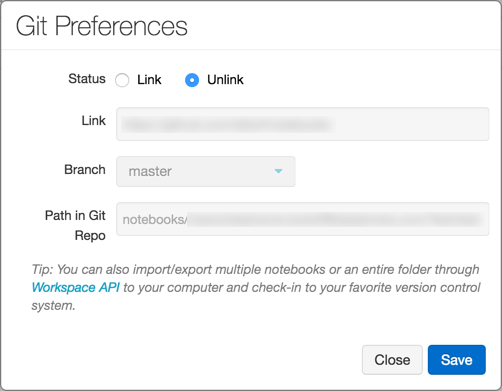Image resolution: width=502 pixels, height=391 pixels.
Task: Open the Branch dropdown showing master
Action: pos(206,171)
